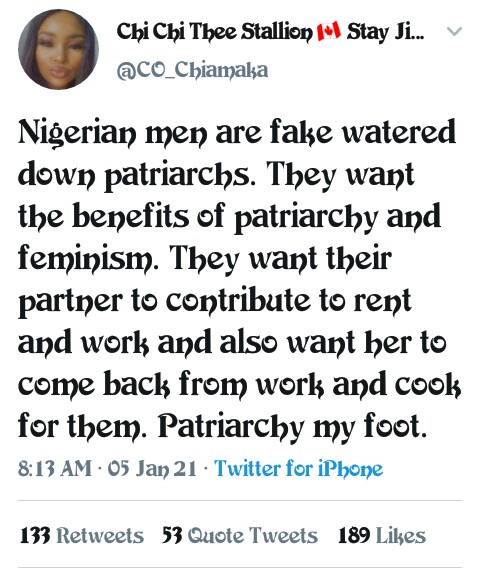Click the truncated Stay Ji... name portion
Viewport: 480px width, 569px height.
pyautogui.click(x=385, y=32)
